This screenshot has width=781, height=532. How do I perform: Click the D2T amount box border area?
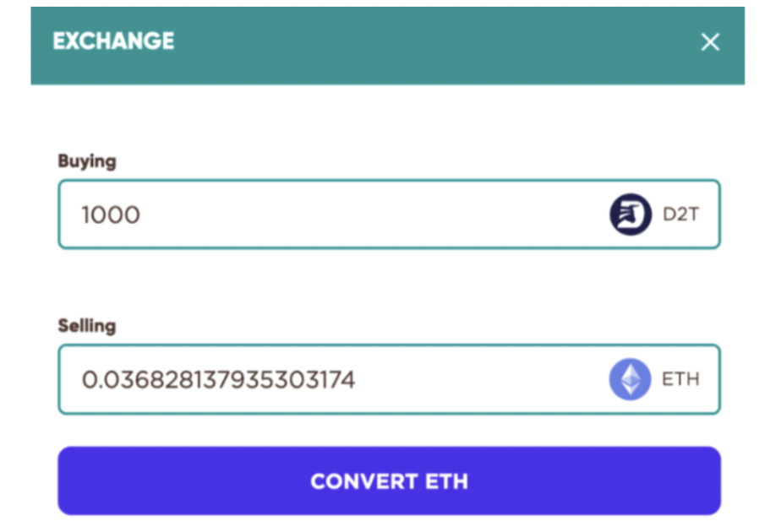(390, 214)
